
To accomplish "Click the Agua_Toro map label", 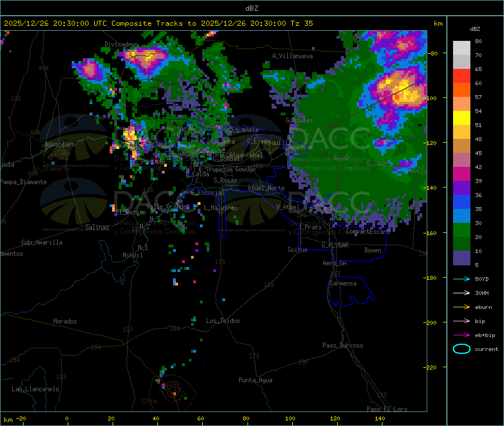I will 60,144.
